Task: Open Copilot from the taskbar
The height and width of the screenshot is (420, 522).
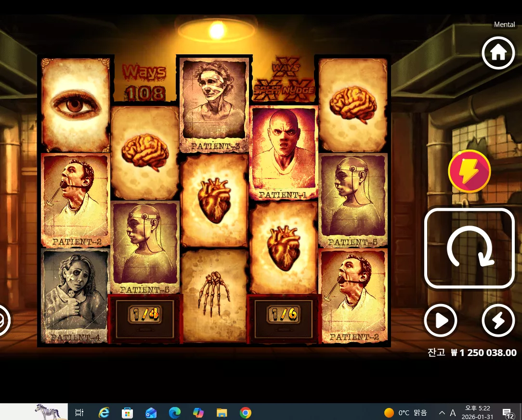Action: tap(198, 413)
